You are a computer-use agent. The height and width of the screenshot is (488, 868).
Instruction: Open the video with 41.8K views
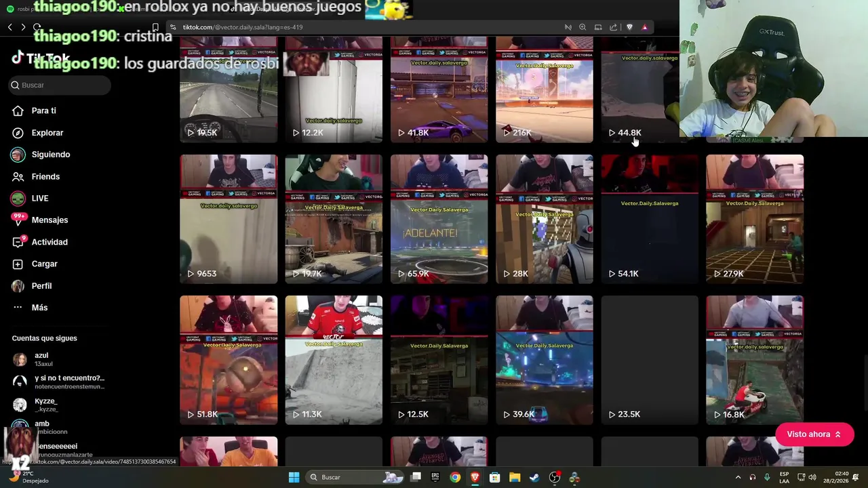[x=439, y=89]
